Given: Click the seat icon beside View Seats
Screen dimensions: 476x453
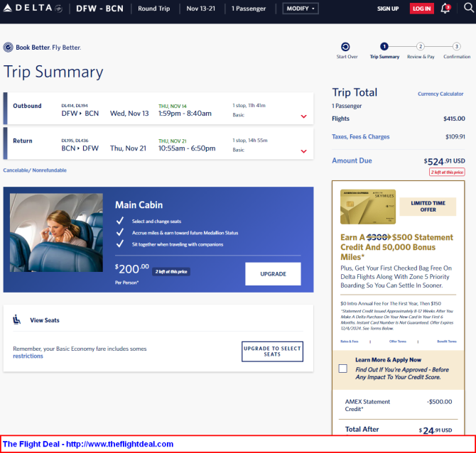Looking at the screenshot, I should pyautogui.click(x=17, y=320).
